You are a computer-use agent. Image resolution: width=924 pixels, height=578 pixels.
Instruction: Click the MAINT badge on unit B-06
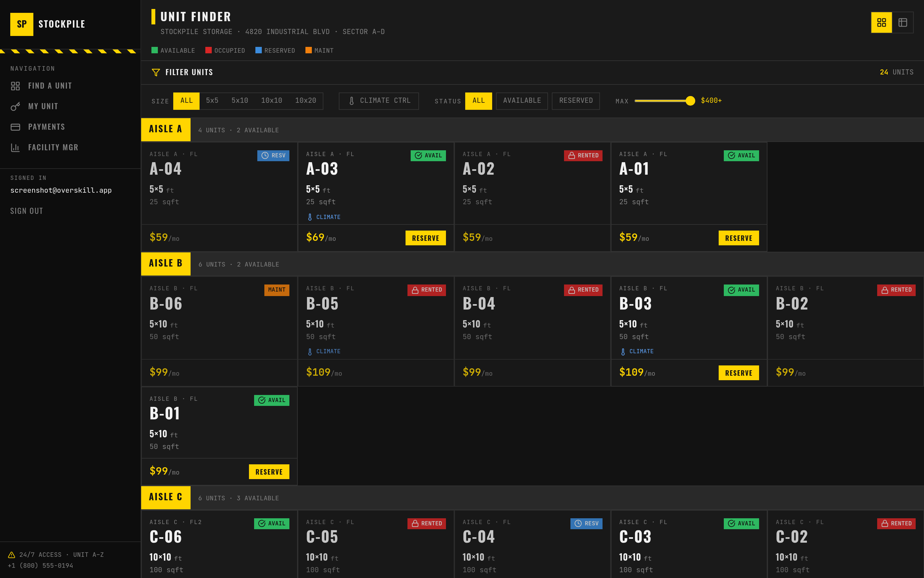click(277, 290)
